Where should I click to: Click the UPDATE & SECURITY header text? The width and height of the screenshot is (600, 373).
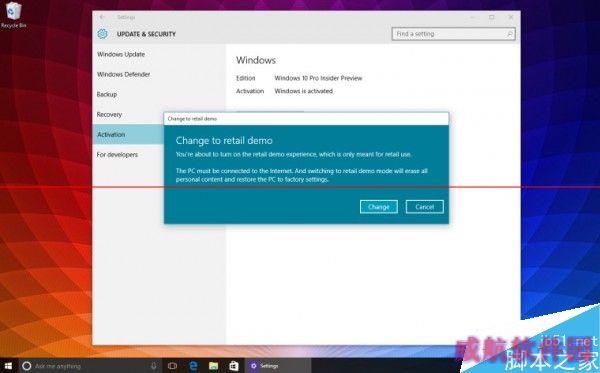pyautogui.click(x=146, y=34)
